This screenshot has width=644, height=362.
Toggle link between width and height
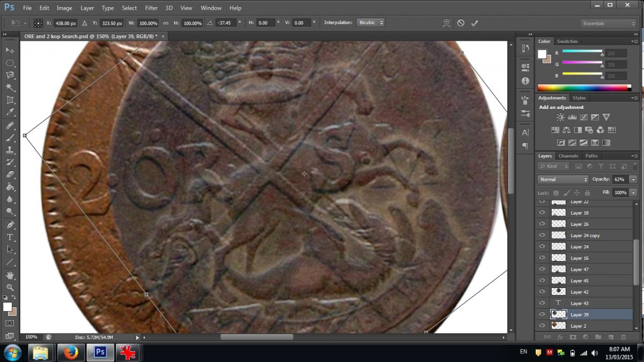click(x=165, y=23)
